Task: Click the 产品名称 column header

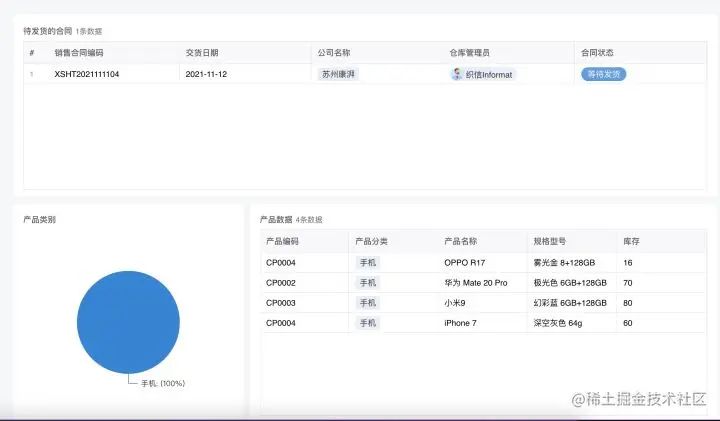Action: (461, 241)
